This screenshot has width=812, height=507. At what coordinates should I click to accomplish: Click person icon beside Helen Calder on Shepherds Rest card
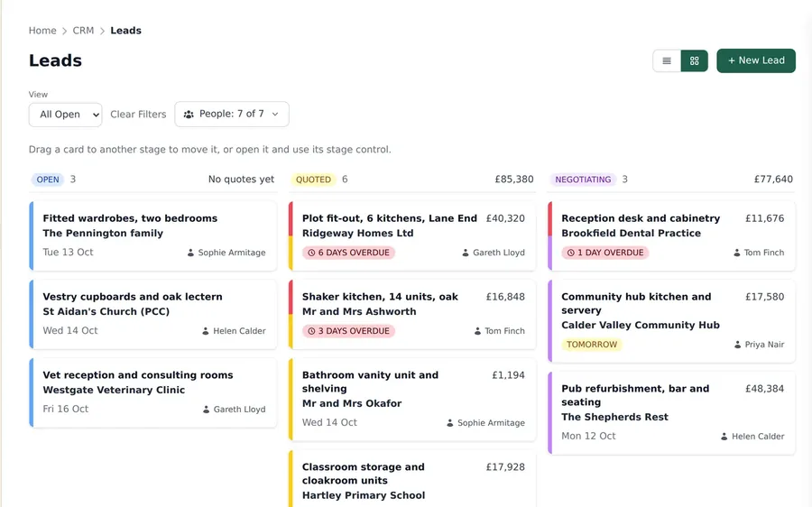click(x=724, y=437)
